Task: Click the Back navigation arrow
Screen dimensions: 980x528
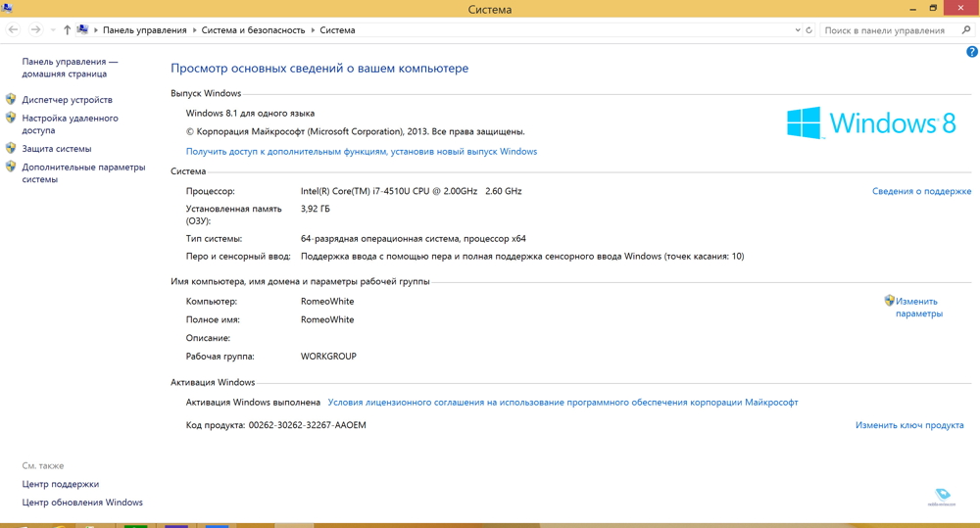Action: tap(14, 30)
